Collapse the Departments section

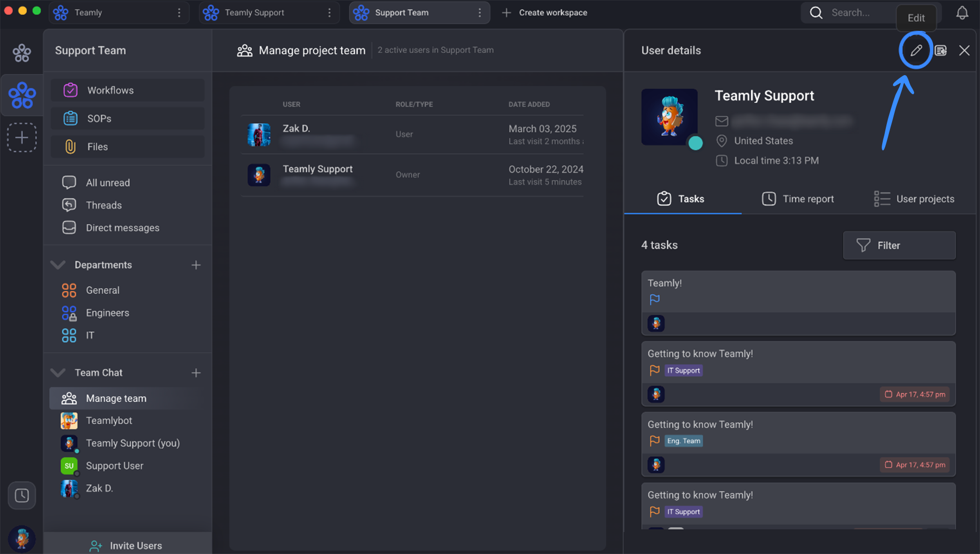(58, 265)
